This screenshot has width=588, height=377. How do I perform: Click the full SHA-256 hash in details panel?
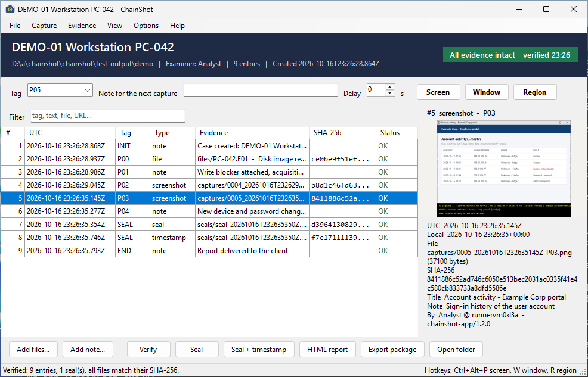(x=502, y=283)
